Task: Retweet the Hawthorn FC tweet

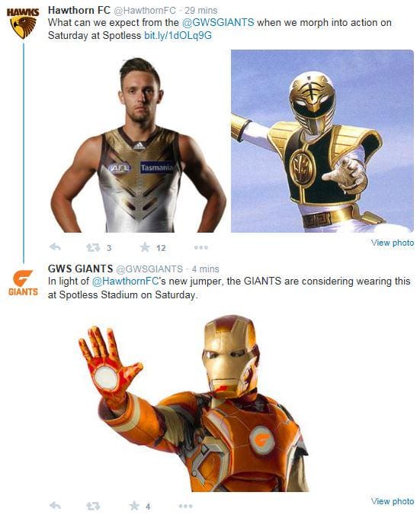Action: pyautogui.click(x=93, y=247)
